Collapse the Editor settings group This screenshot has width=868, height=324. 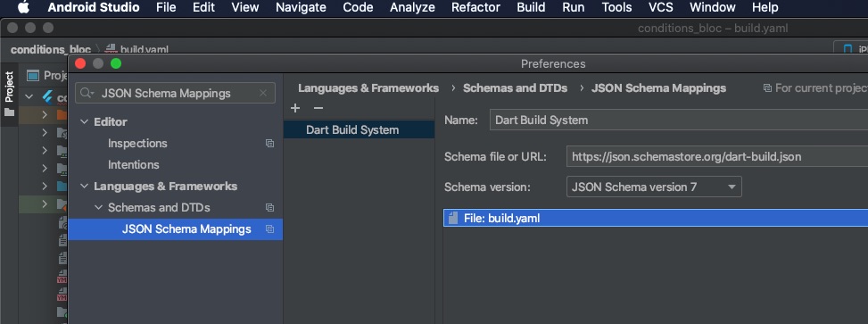[x=84, y=122]
